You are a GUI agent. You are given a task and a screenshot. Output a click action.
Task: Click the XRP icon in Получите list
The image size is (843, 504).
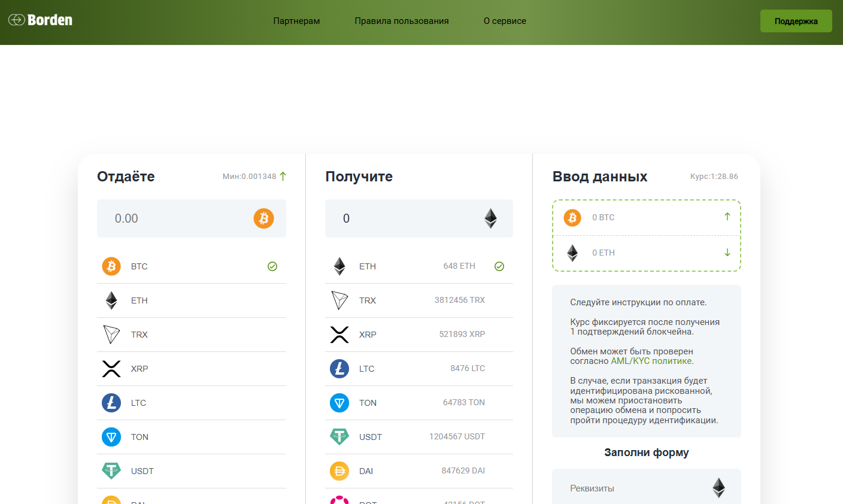click(x=339, y=335)
